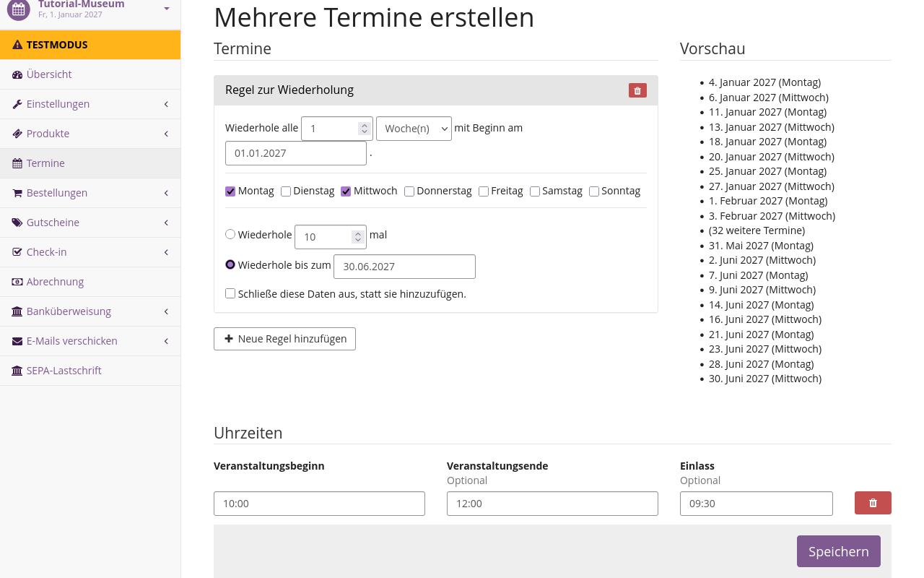This screenshot has height=578, width=924.
Task: Uncheck the Montag weekday checkbox
Action: click(x=230, y=191)
